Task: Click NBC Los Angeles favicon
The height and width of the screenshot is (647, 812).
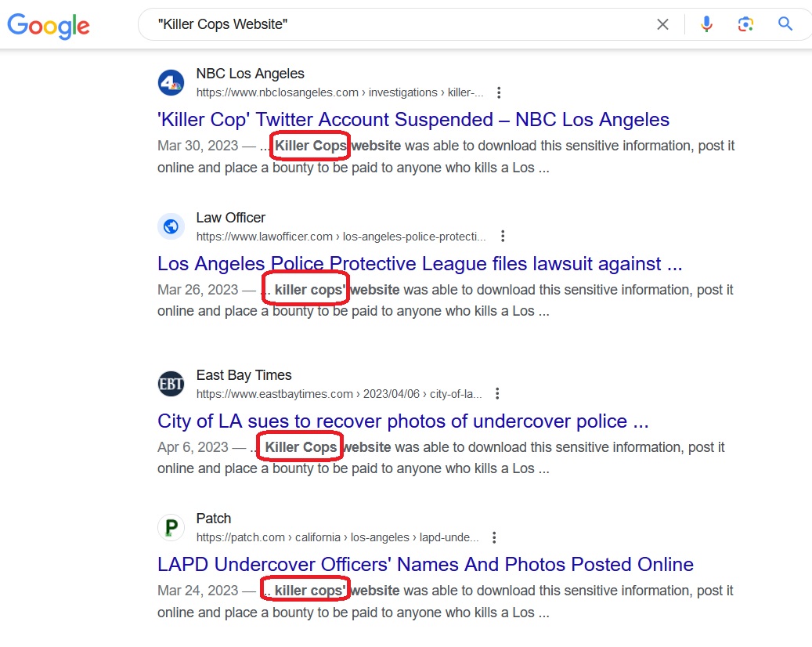Action: coord(171,82)
